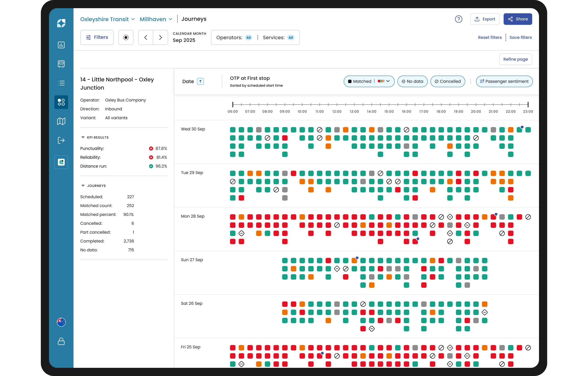This screenshot has width=588, height=376.
Task: Toggle the Cancelled filter pill
Action: coord(448,82)
